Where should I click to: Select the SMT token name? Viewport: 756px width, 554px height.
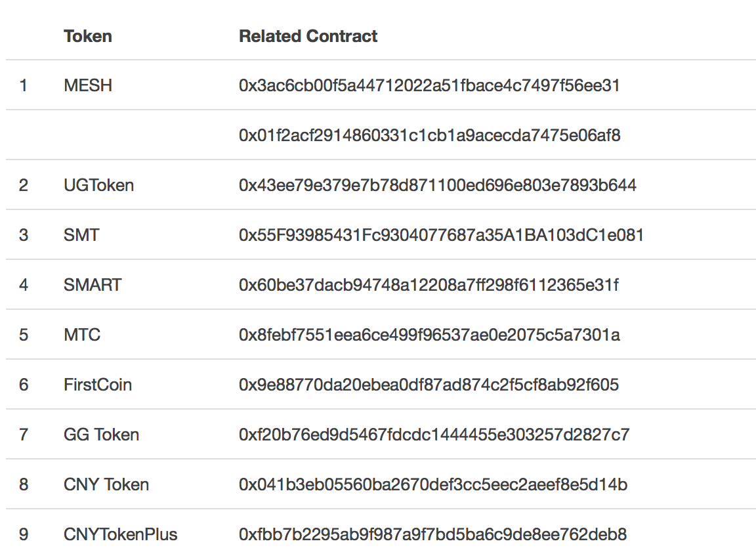(81, 235)
